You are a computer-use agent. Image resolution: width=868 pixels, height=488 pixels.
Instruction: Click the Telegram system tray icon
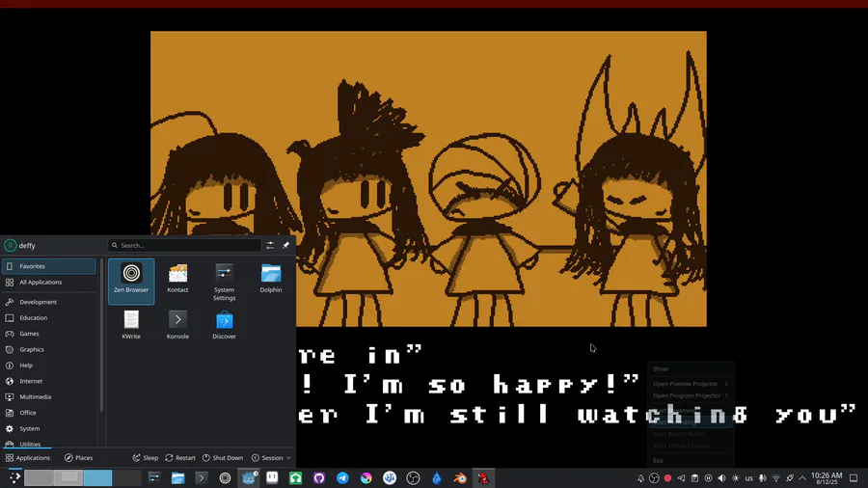click(681, 478)
